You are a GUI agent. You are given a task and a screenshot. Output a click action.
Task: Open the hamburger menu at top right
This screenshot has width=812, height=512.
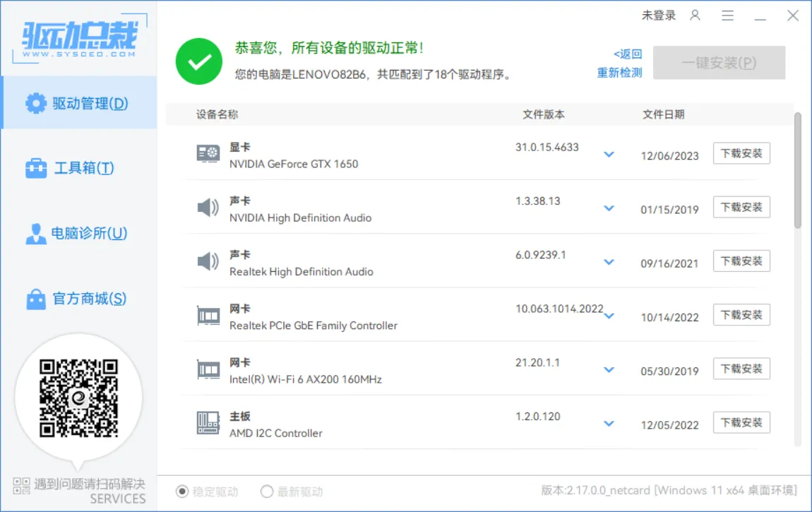pyautogui.click(x=727, y=15)
